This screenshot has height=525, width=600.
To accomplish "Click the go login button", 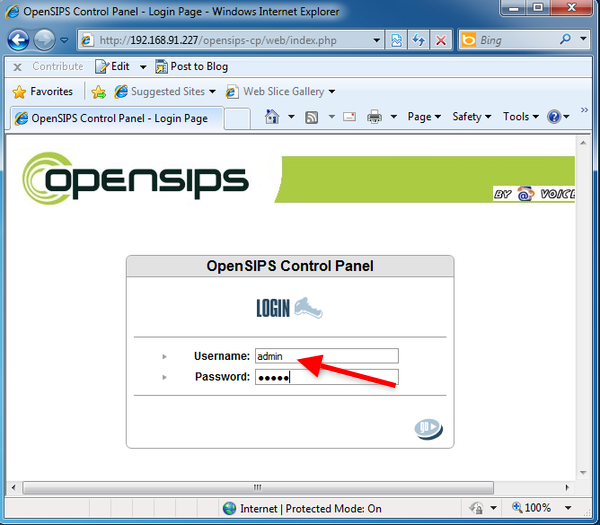I will coord(429,429).
